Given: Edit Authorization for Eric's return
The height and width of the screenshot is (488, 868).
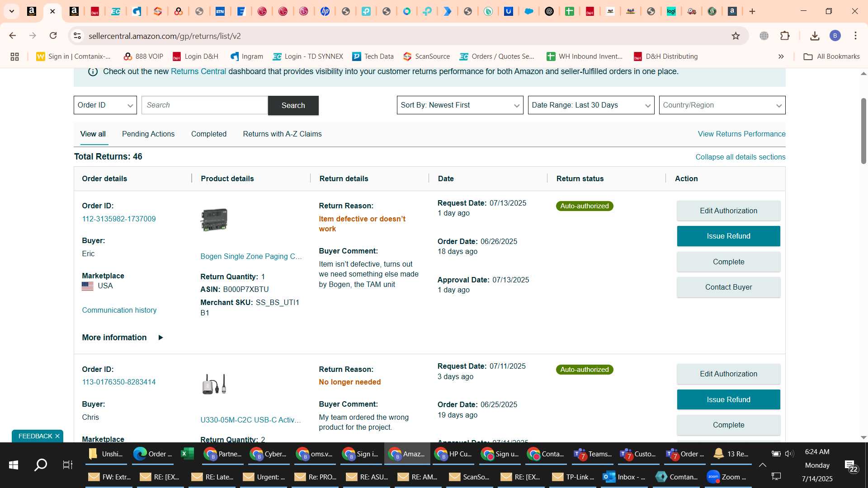Looking at the screenshot, I should click(728, 211).
